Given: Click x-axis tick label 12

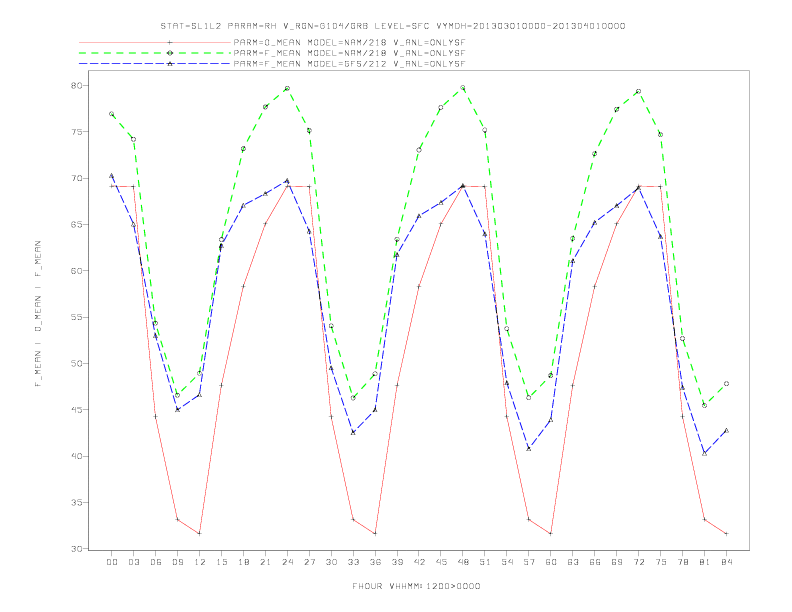Looking at the screenshot, I should (x=200, y=562).
